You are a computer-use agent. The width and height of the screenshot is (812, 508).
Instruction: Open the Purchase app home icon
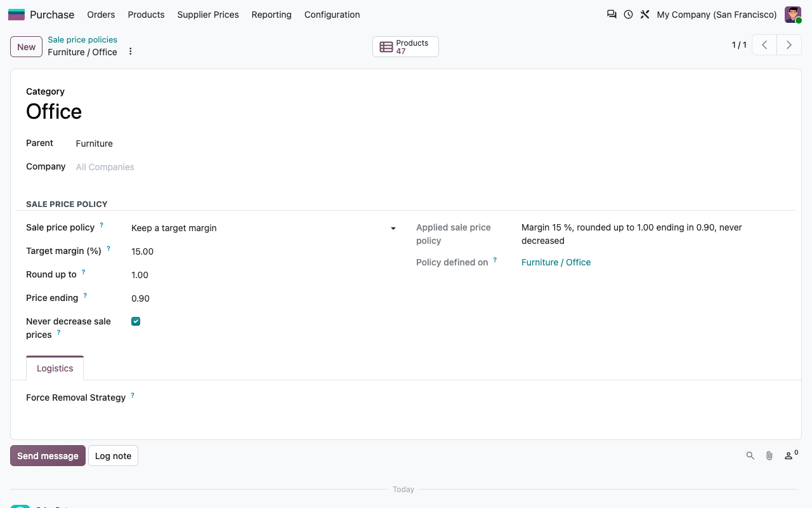(16, 15)
